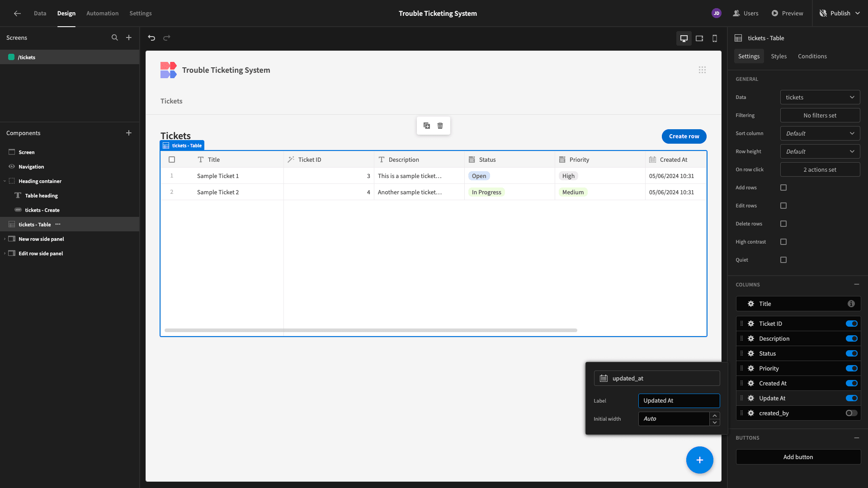Click the undo arrow icon
The image size is (868, 488).
151,38
